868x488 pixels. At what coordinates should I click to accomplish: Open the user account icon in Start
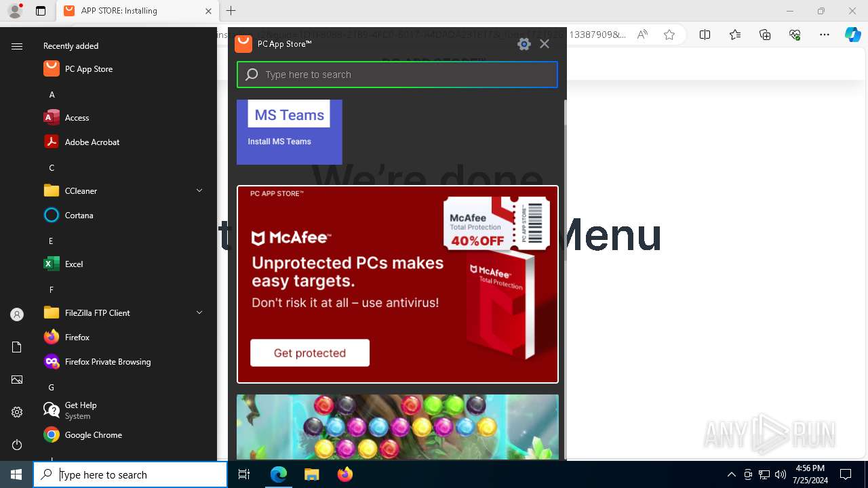[17, 314]
